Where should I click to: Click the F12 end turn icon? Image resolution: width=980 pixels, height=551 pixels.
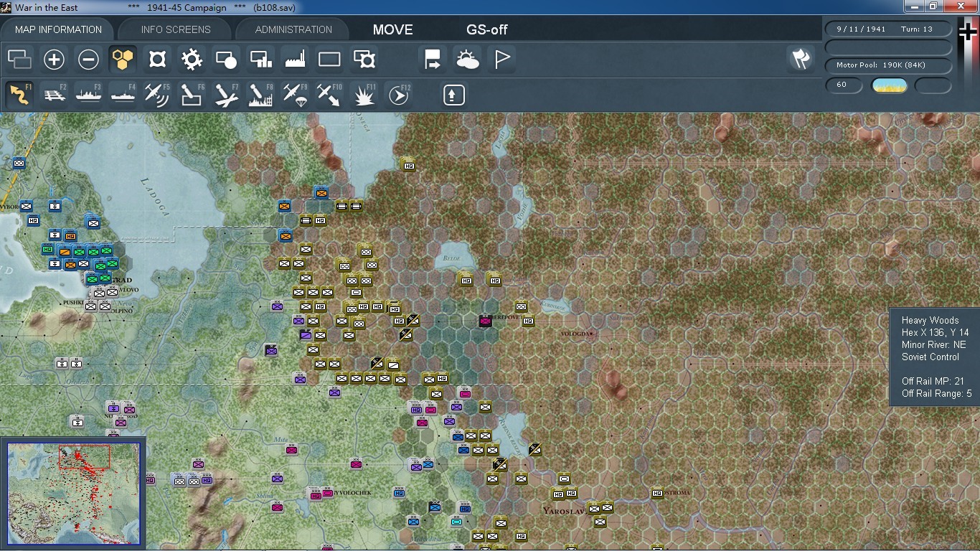coord(398,95)
